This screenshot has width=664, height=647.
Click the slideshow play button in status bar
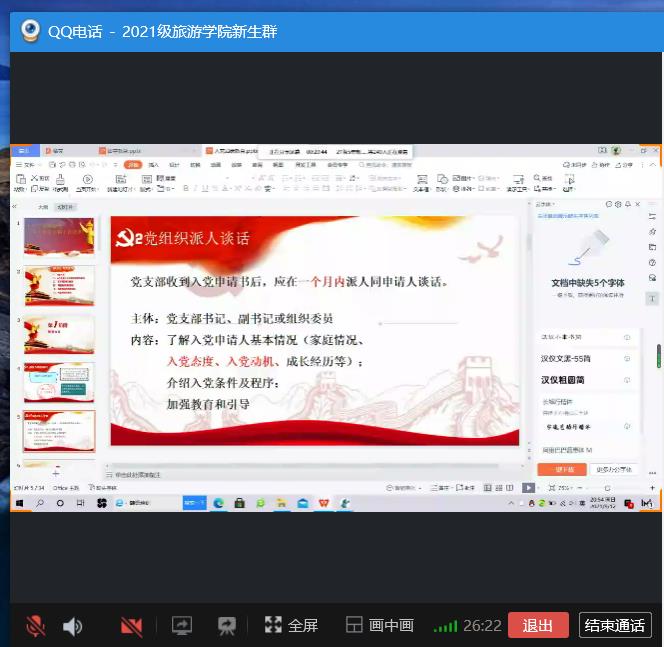[x=528, y=487]
